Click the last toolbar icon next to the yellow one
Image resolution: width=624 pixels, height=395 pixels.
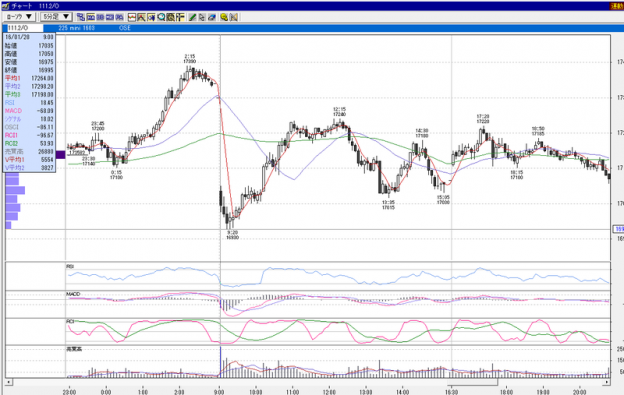click(234, 17)
